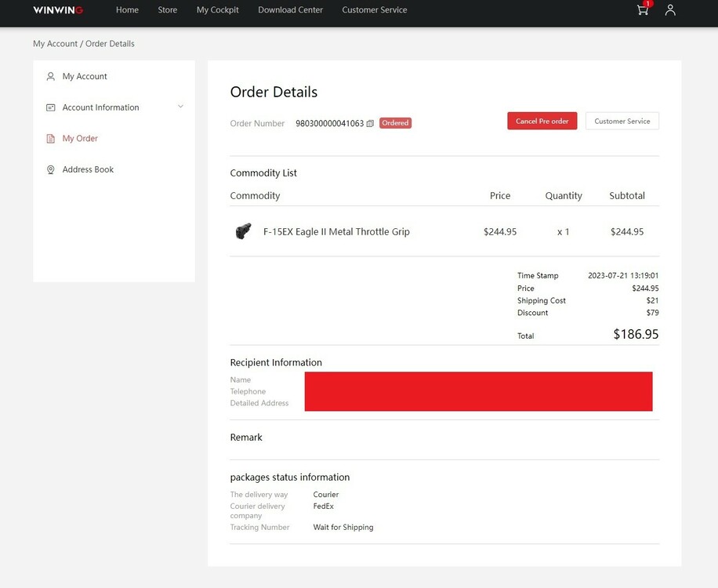Screen dimensions: 718x588
Task: Click the Tracking Number label
Action: coord(259,527)
